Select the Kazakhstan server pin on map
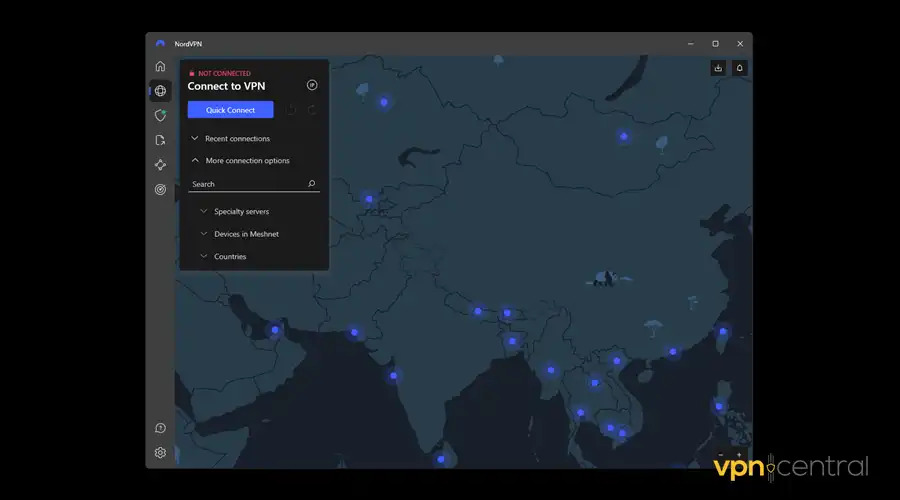The height and width of the screenshot is (500, 900). [384, 103]
